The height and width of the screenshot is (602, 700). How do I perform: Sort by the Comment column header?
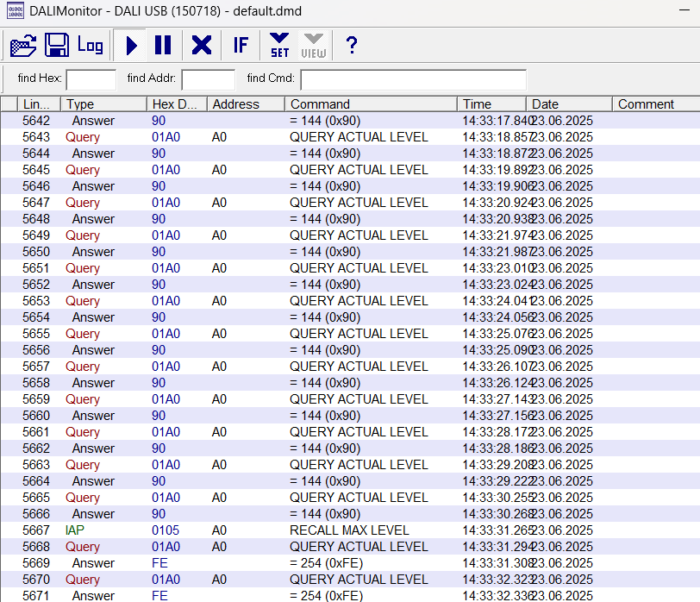click(x=656, y=104)
